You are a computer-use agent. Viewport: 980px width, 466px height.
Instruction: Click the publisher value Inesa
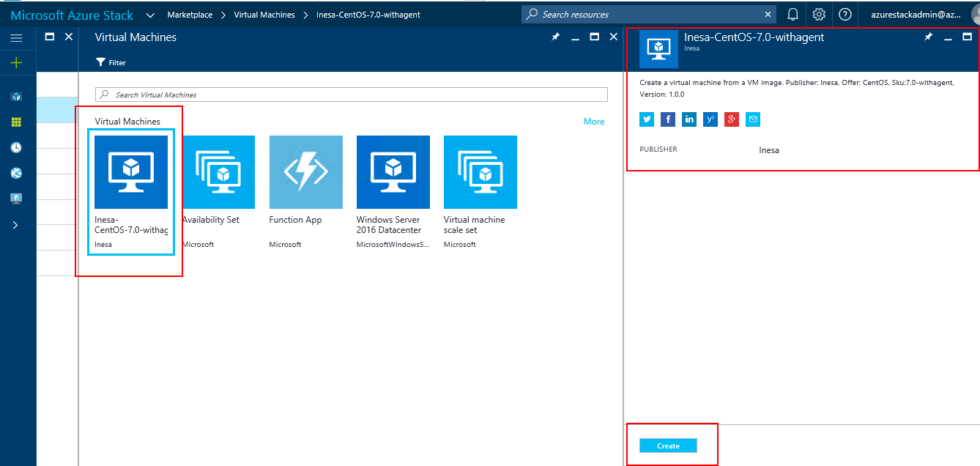tap(769, 150)
